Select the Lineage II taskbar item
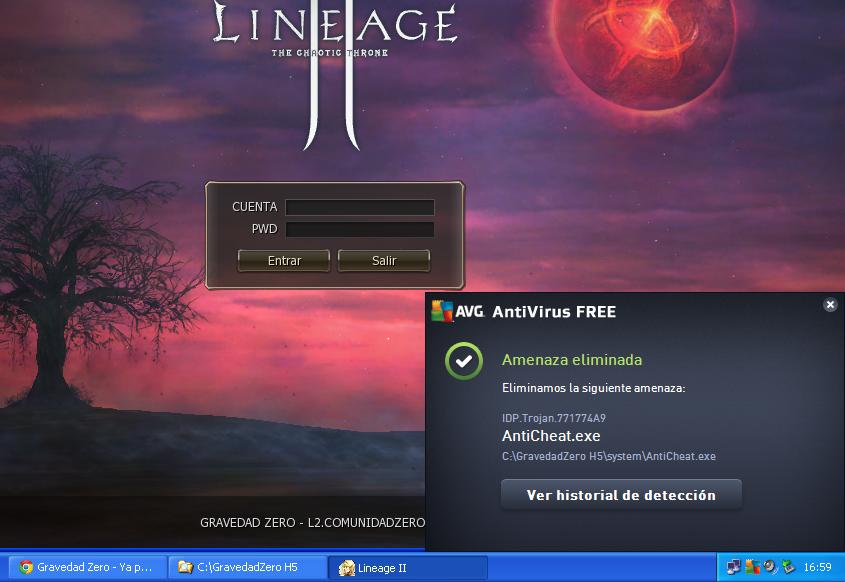The height and width of the screenshot is (582, 845). (x=408, y=567)
